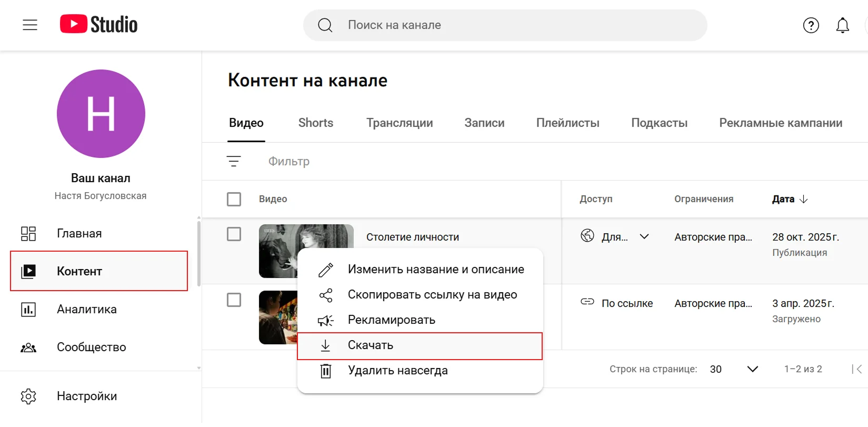The height and width of the screenshot is (427, 868).
Task: Open the help question mark icon
Action: [x=811, y=25]
